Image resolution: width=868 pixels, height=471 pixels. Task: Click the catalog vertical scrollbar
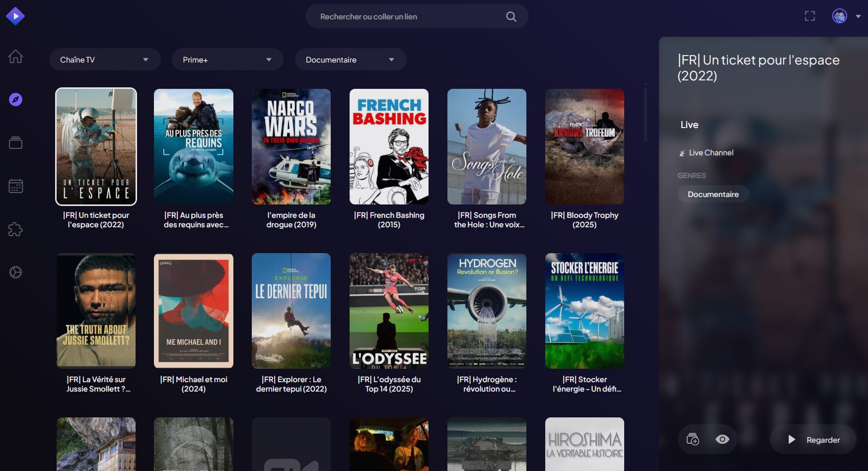pyautogui.click(x=646, y=114)
